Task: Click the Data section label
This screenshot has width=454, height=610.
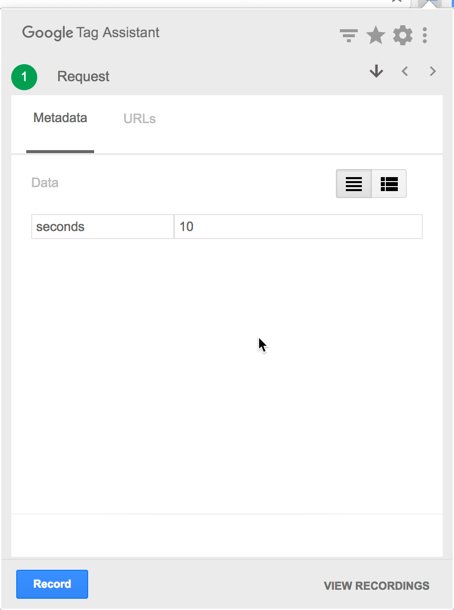Action: [45, 183]
